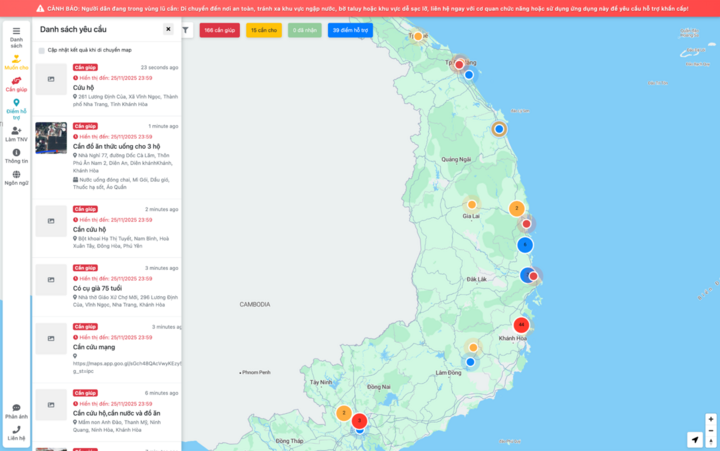Open 'Cần đồ ăn thức uống cho 3 hộ' request
The image size is (720, 451).
tap(116, 146)
